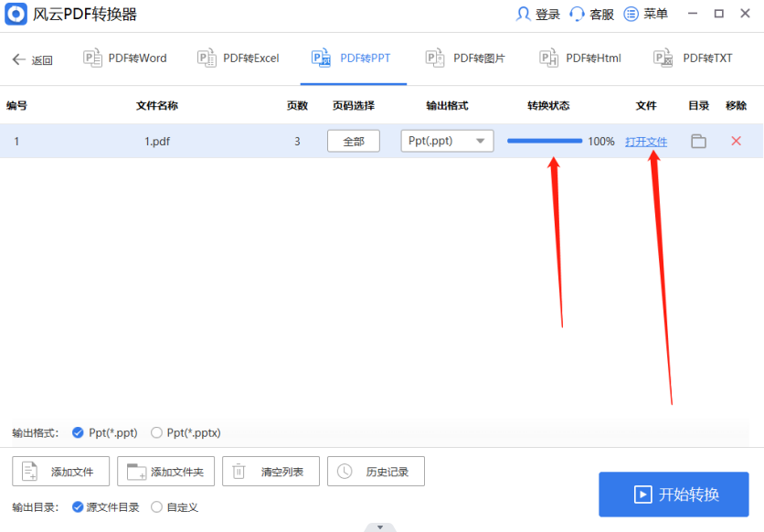Switch to PDF转Excel tab
The width and height of the screenshot is (764, 532).
(239, 59)
